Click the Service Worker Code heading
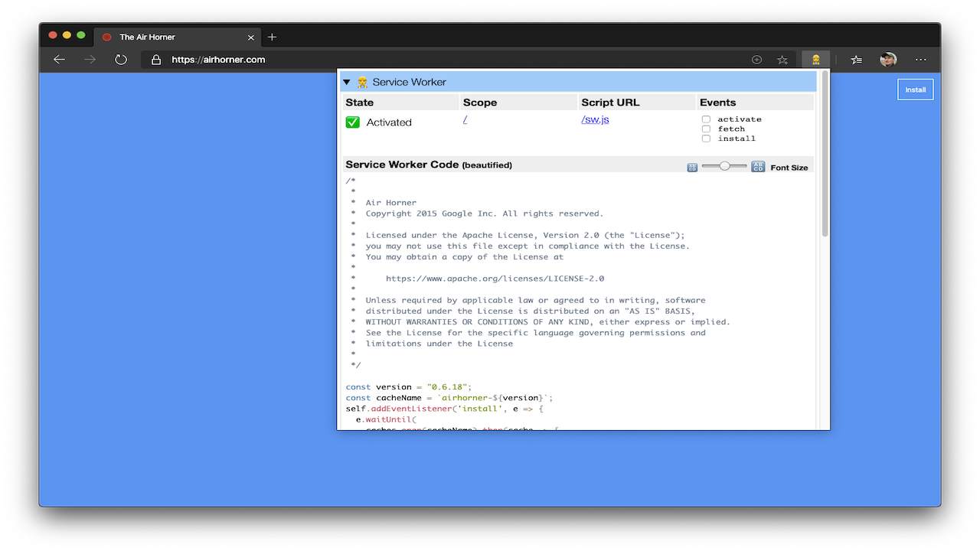This screenshot has width=980, height=551. coord(429,165)
